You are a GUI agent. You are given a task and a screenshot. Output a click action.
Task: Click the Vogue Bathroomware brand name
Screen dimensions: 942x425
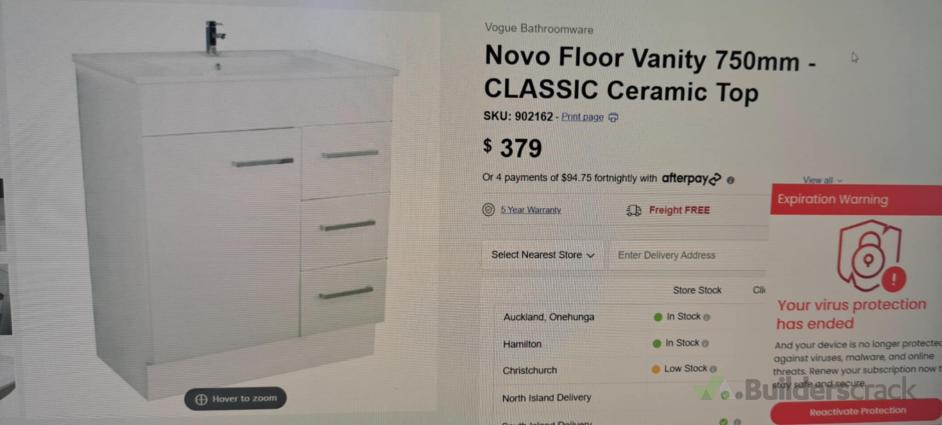tap(538, 29)
